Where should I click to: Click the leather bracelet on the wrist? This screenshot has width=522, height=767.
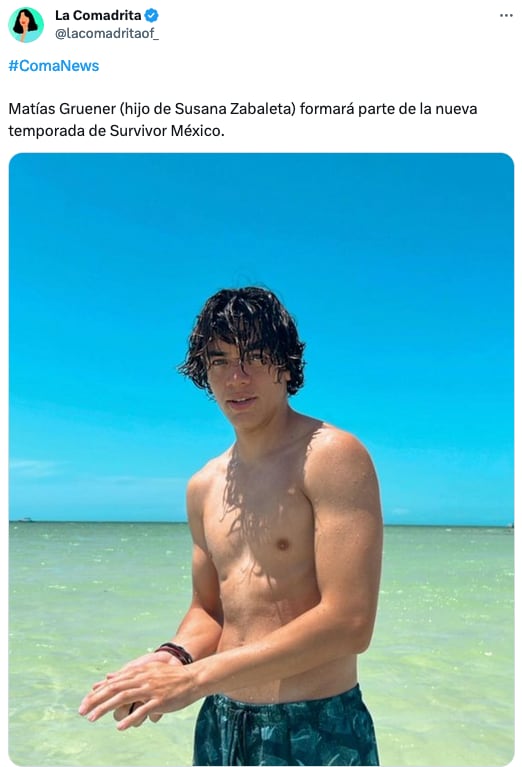pos(175,652)
